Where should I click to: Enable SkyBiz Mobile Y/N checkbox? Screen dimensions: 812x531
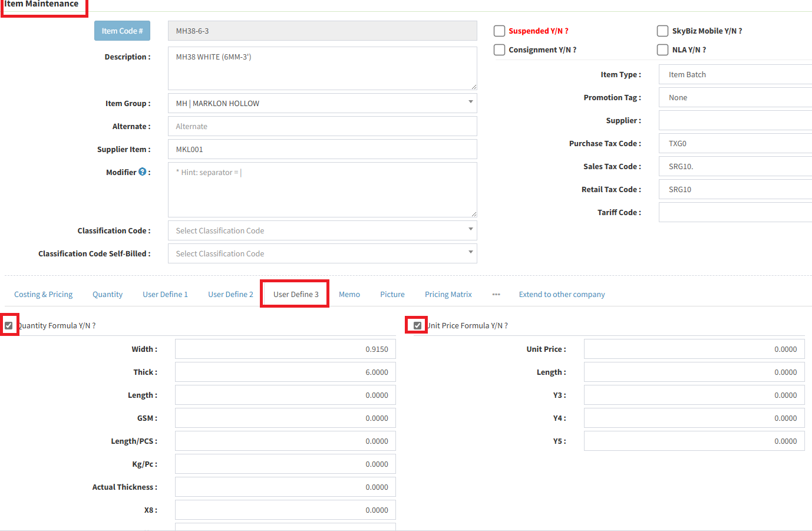[x=662, y=31]
